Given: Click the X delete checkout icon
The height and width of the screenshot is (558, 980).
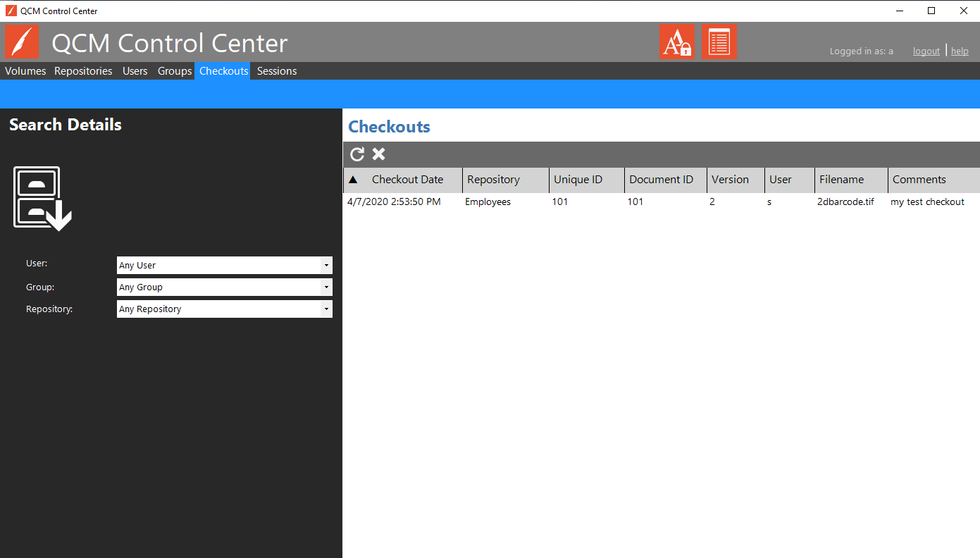Looking at the screenshot, I should [x=379, y=154].
